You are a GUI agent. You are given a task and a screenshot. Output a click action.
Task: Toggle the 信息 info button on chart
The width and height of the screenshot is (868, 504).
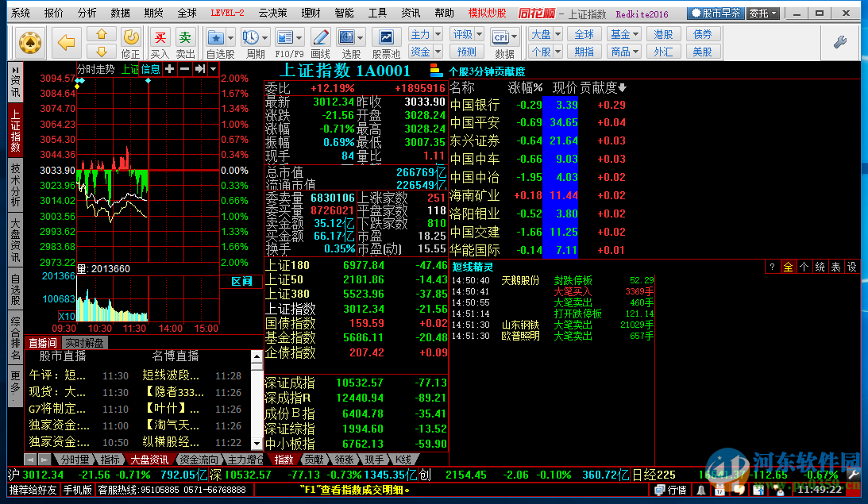pos(150,69)
